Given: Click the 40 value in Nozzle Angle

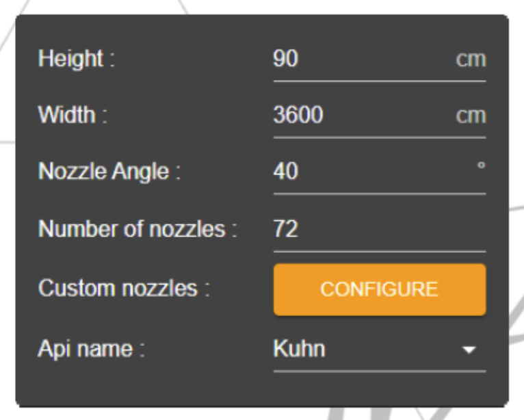Looking at the screenshot, I should [286, 171].
